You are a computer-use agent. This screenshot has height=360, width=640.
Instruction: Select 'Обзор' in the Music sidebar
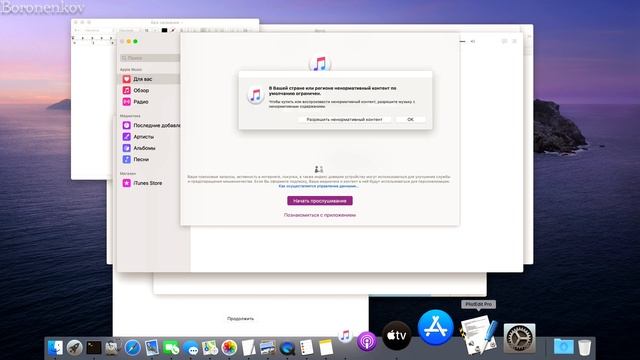[x=149, y=90]
